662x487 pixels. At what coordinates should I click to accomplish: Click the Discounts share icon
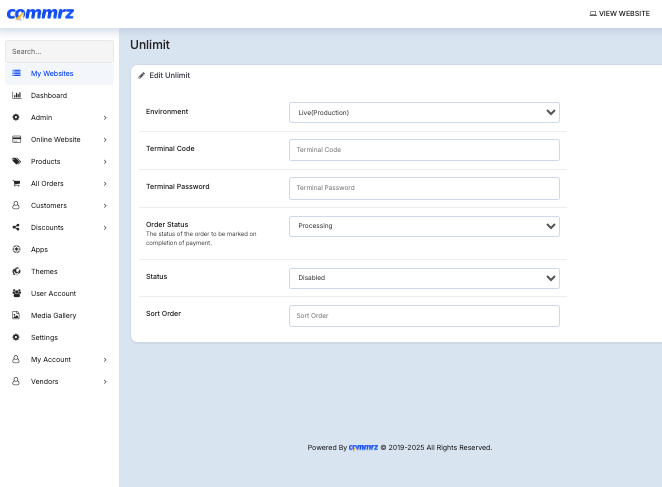16,228
